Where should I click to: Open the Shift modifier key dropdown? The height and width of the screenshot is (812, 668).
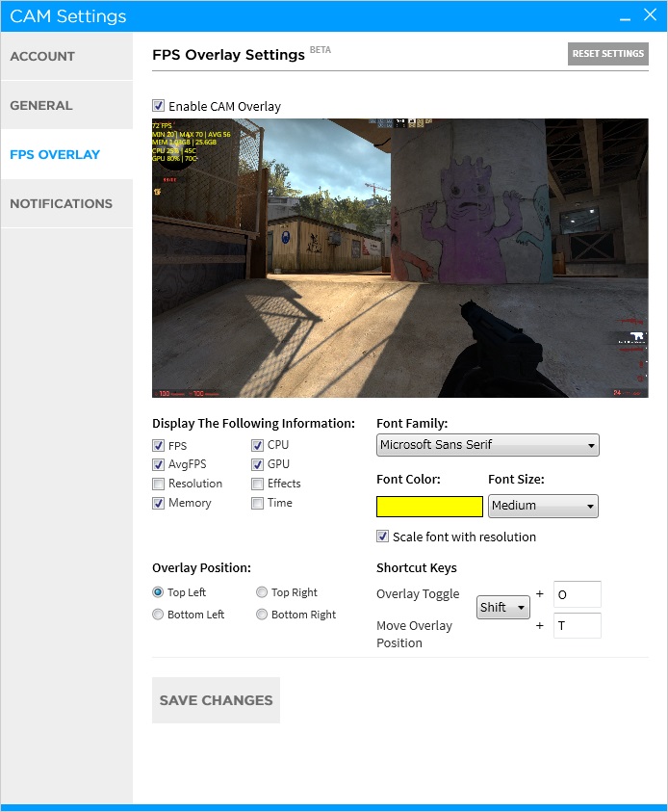[503, 607]
